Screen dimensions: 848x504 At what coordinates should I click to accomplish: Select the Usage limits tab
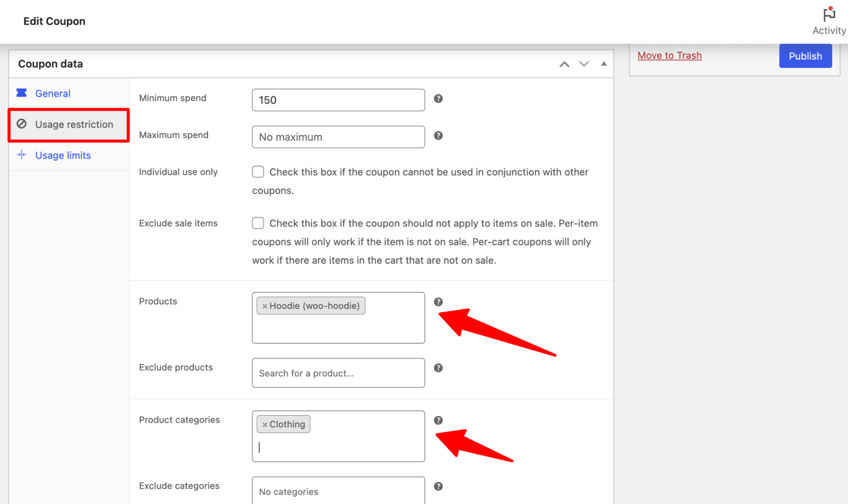(63, 155)
